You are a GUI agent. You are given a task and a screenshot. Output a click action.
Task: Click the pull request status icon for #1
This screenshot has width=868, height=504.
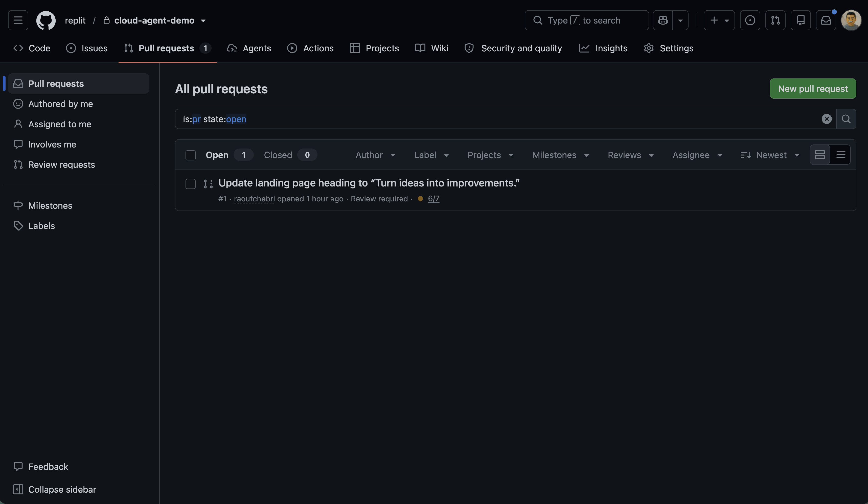208,184
